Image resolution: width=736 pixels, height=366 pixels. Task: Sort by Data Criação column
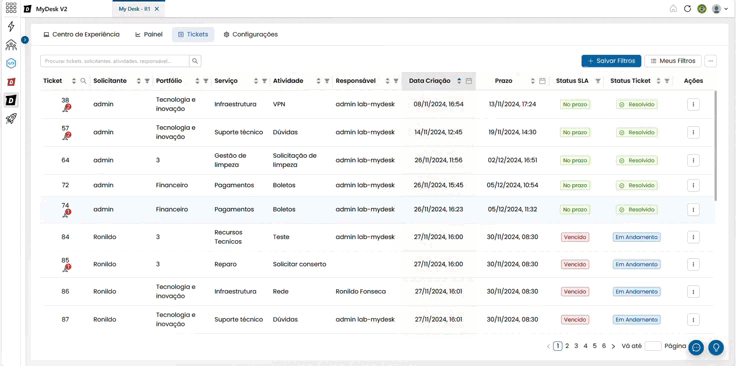click(x=459, y=81)
